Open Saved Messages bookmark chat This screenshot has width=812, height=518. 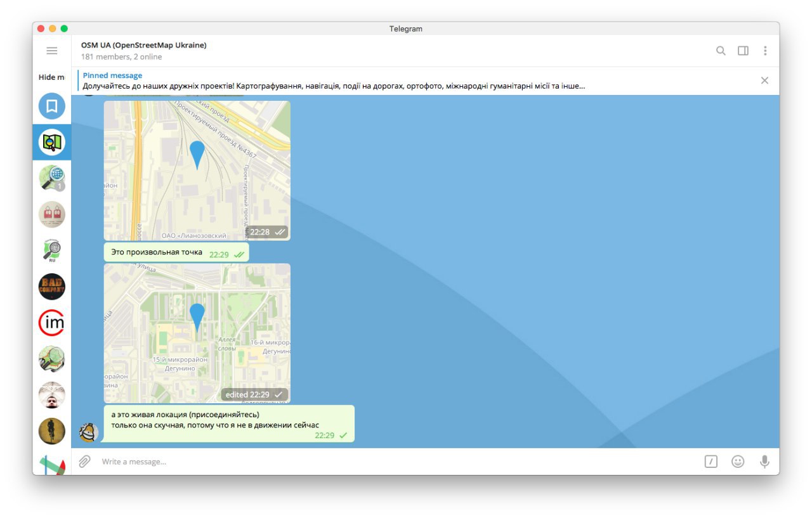point(52,106)
